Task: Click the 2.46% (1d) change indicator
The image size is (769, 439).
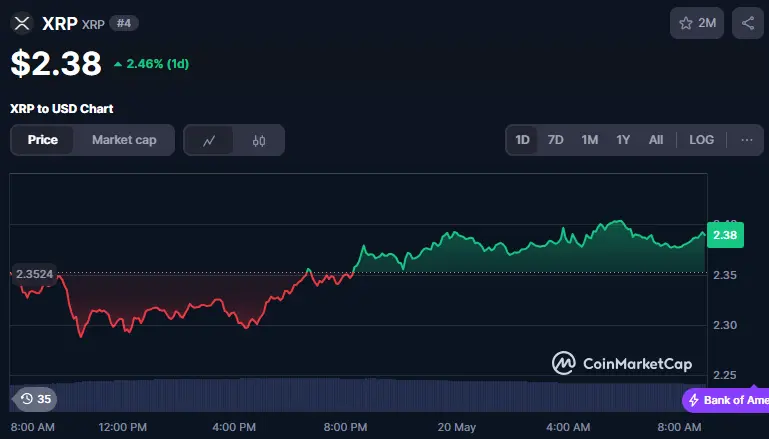Action: tap(152, 64)
